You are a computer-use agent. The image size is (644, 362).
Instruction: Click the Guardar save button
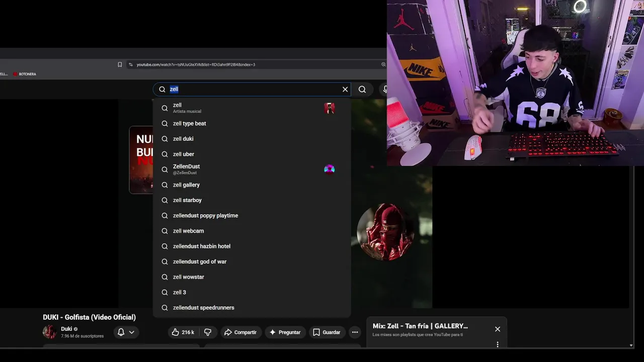[x=327, y=332]
